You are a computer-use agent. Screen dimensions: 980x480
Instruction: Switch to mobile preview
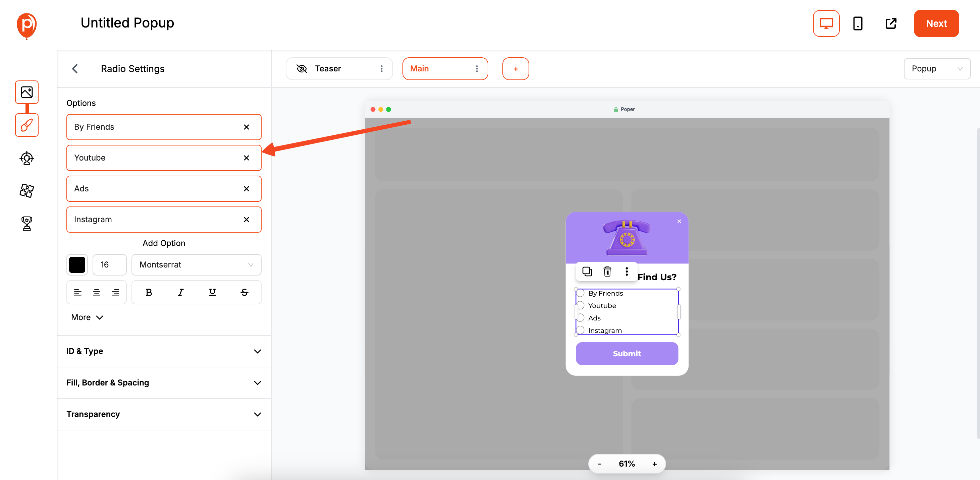pyautogui.click(x=858, y=23)
